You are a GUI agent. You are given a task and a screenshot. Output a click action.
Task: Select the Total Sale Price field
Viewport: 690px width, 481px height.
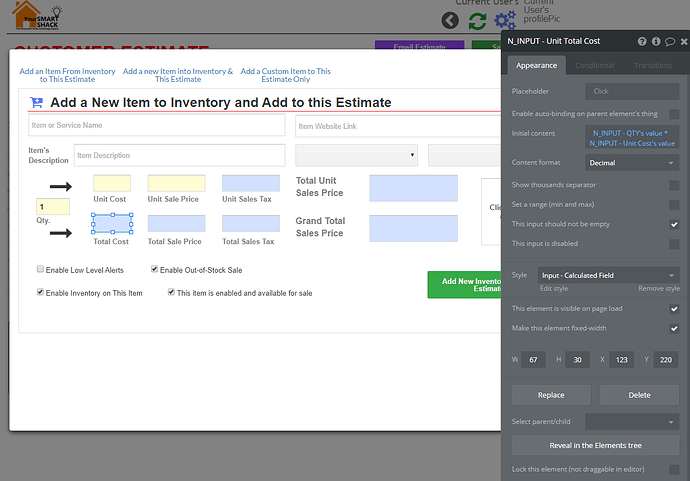coord(176,224)
